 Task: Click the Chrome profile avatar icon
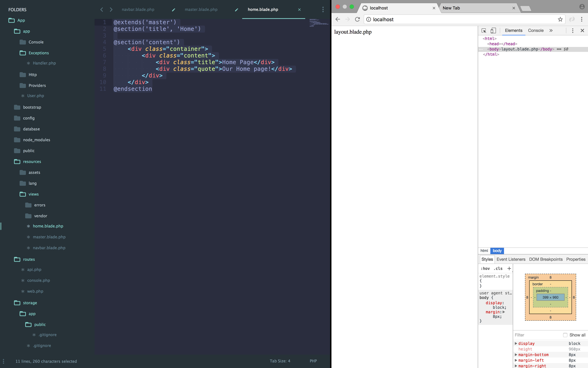point(582,7)
